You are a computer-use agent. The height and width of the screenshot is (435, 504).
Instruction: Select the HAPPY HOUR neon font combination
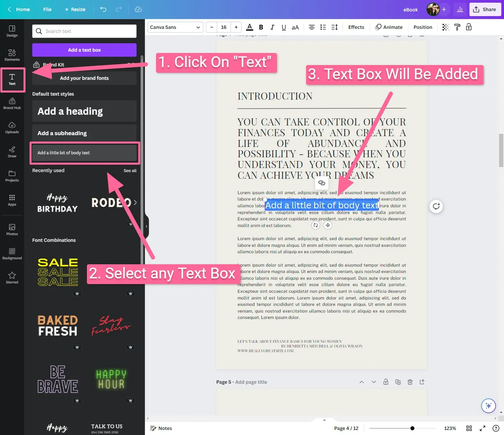(x=111, y=379)
